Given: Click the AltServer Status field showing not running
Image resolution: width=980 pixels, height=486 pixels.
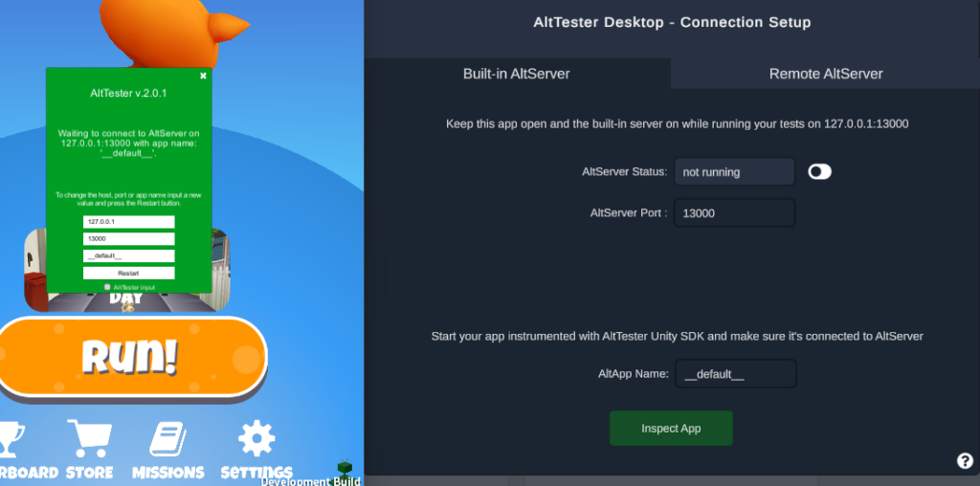Looking at the screenshot, I should pyautogui.click(x=734, y=172).
